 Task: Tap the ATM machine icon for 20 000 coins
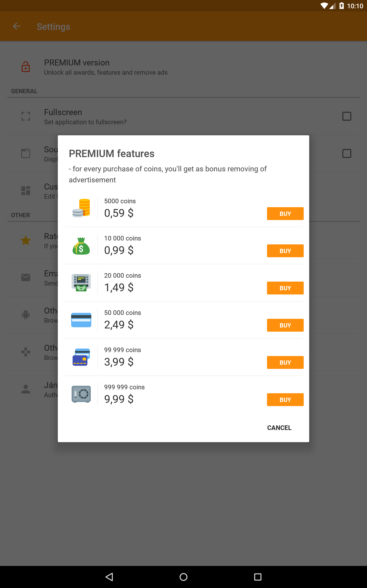pos(81,283)
